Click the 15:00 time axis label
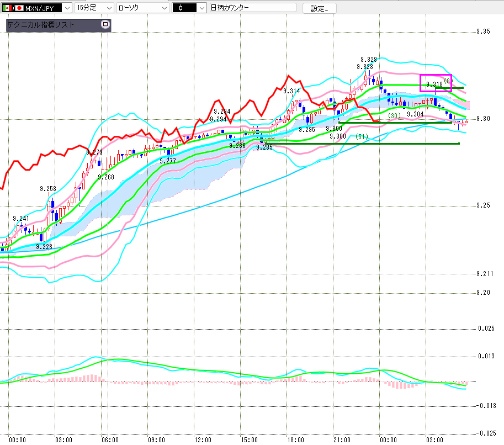 tap(250, 440)
